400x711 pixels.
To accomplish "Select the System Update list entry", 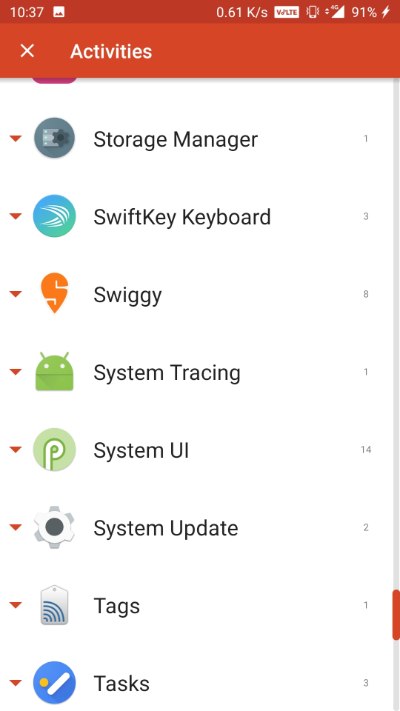I will tap(196, 527).
